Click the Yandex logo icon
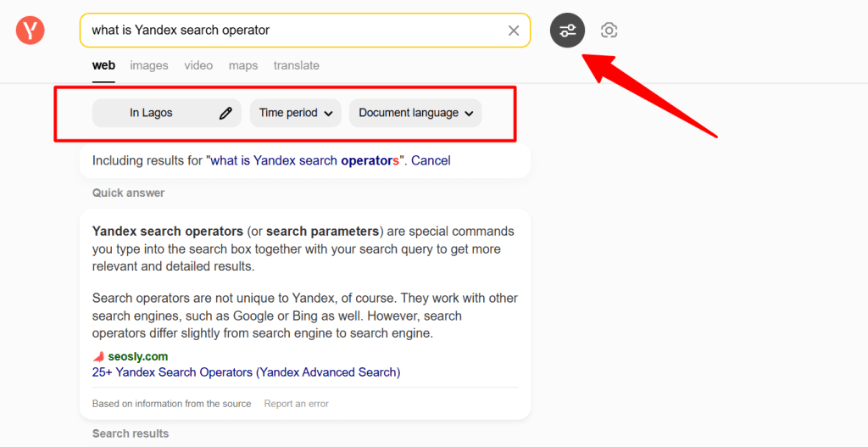868x447 pixels. (30, 30)
